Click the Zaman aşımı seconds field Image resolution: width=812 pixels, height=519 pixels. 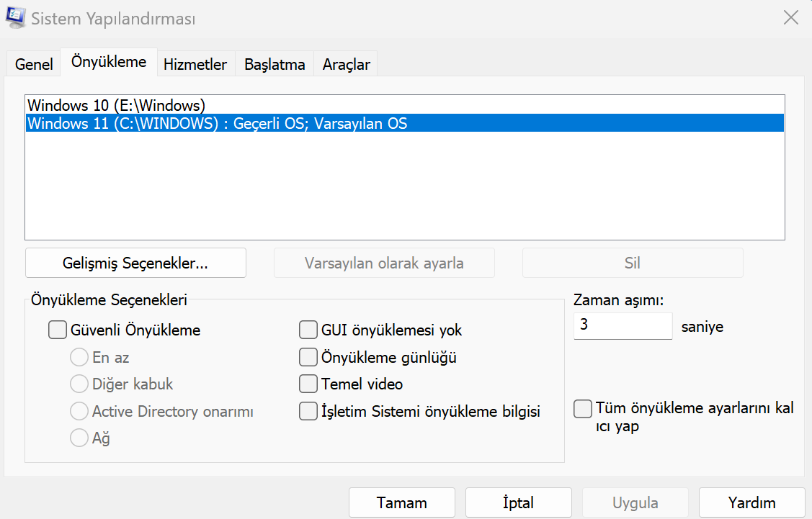(x=623, y=325)
